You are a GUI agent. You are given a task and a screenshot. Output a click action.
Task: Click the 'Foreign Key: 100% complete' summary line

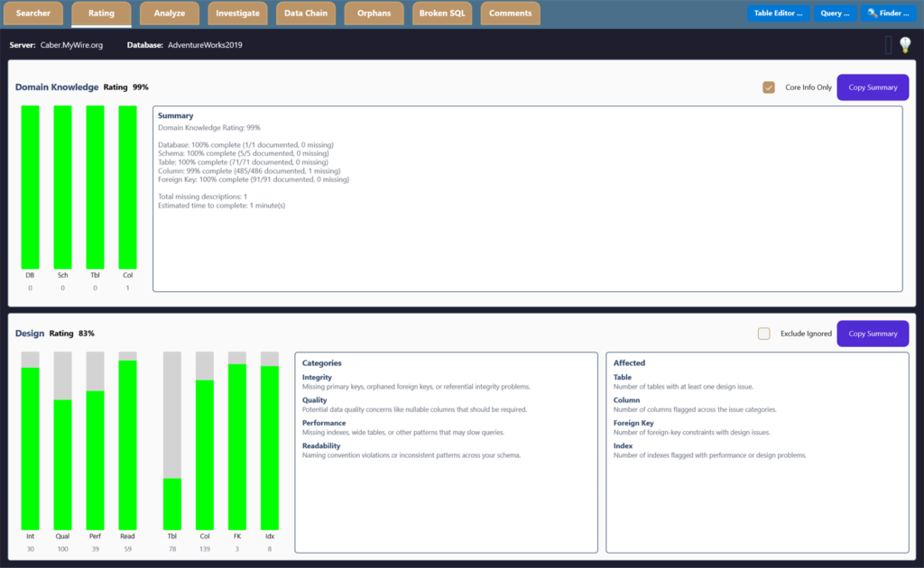(254, 179)
